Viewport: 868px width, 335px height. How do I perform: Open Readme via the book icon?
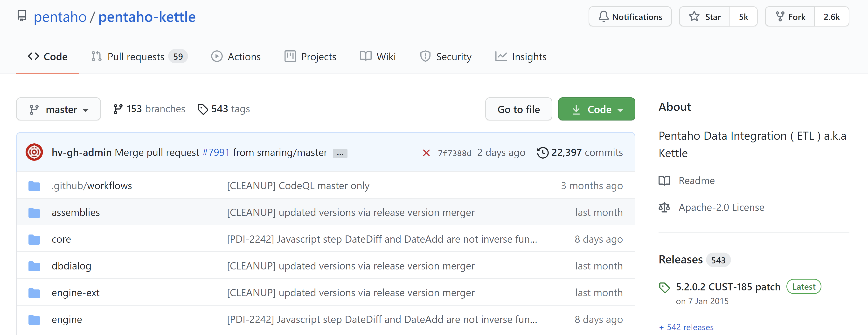pyautogui.click(x=664, y=181)
